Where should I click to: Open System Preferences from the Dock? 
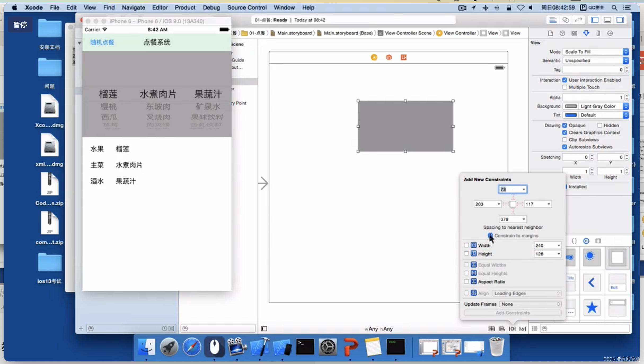pyautogui.click(x=328, y=347)
